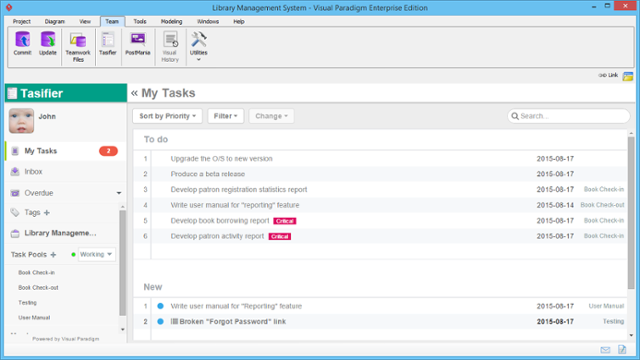Open Teamwork Files from the ribbon
This screenshot has width=640, height=360.
[x=78, y=47]
